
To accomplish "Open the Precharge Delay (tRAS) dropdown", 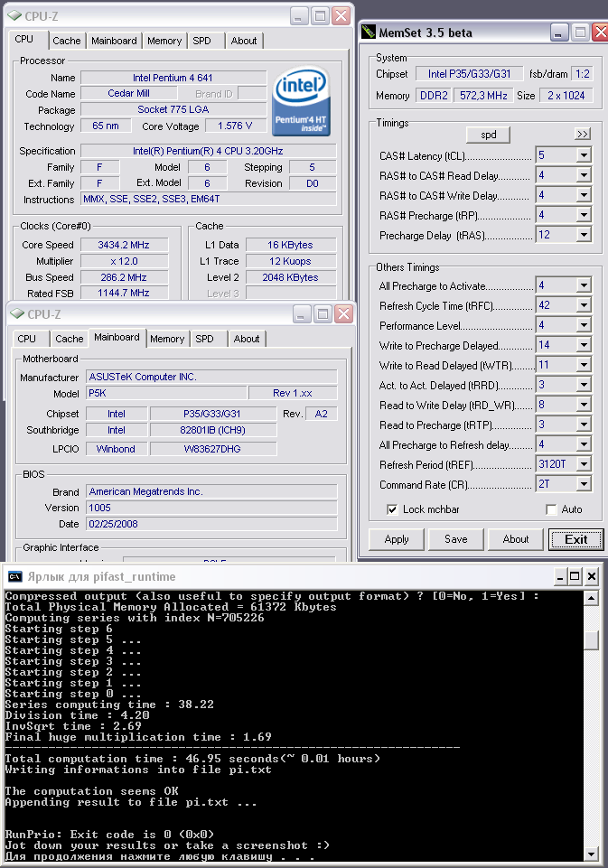I will pos(584,235).
